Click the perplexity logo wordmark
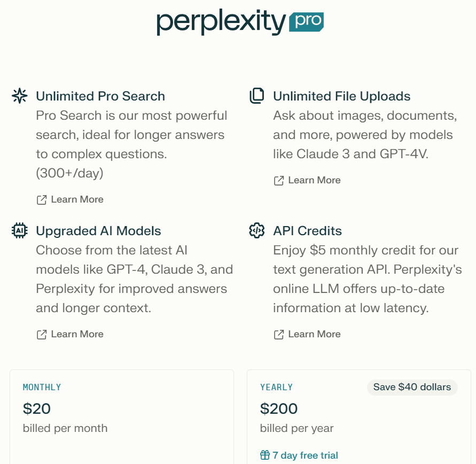This screenshot has height=464, width=476. click(x=221, y=22)
